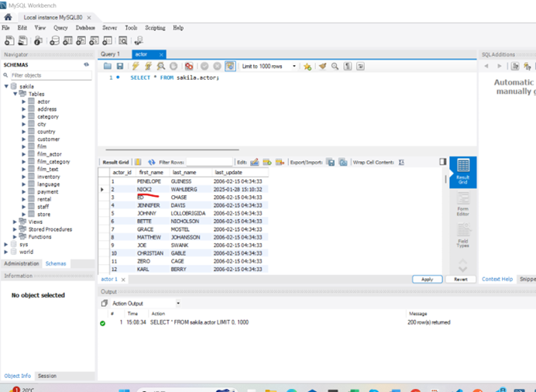Open the Scripting menu
Screen dimensions: 536x392
pyautogui.click(x=155, y=28)
